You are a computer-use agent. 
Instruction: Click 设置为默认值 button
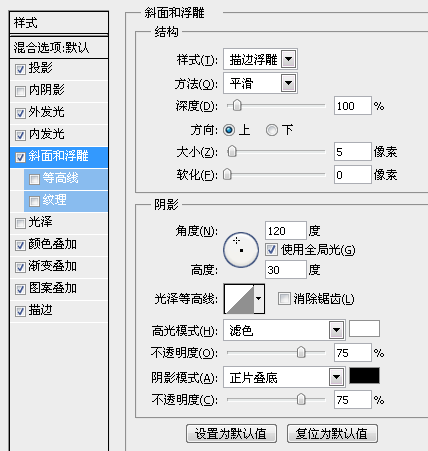click(231, 434)
